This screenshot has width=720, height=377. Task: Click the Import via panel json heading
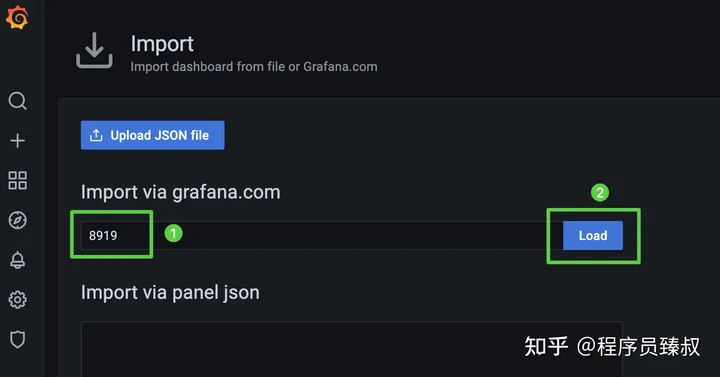pyautogui.click(x=170, y=293)
